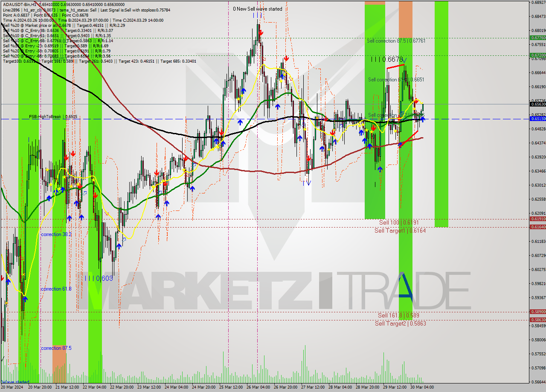Click the '29 Mar 12:00' time axis label
Viewport: 546px width, 392px height.
tap(395, 387)
